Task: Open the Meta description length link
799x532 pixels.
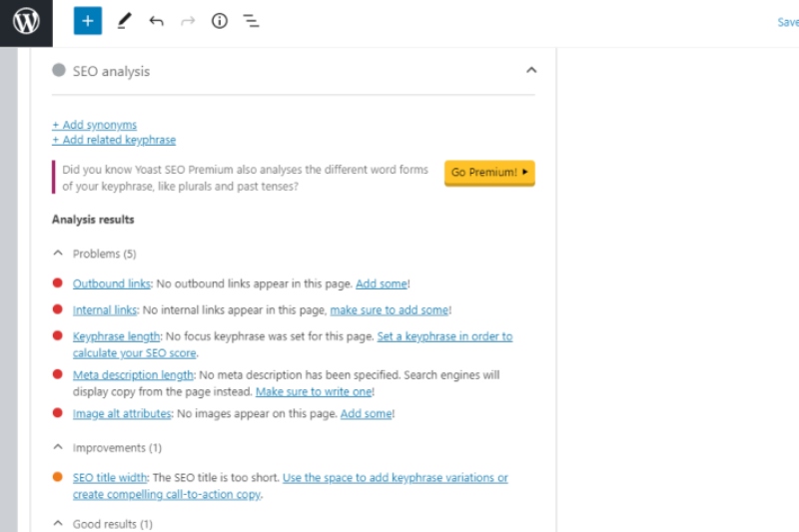Action: pos(133,375)
